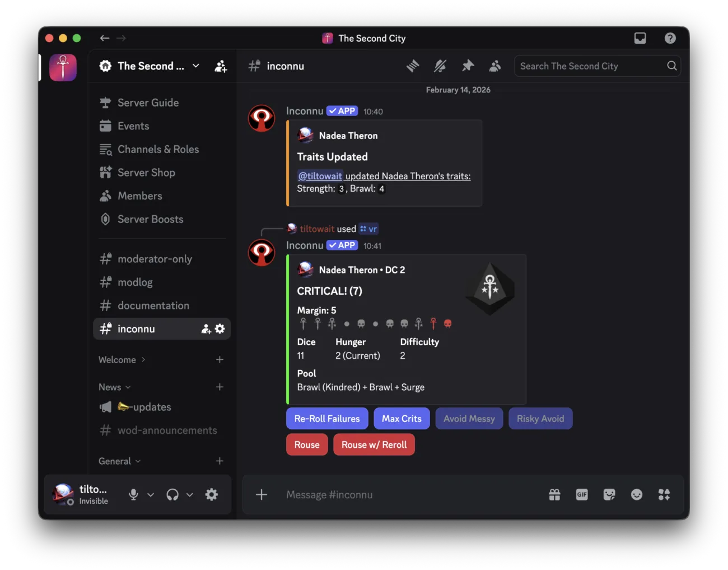Open the apps launcher icon
This screenshot has width=728, height=570.
664,494
